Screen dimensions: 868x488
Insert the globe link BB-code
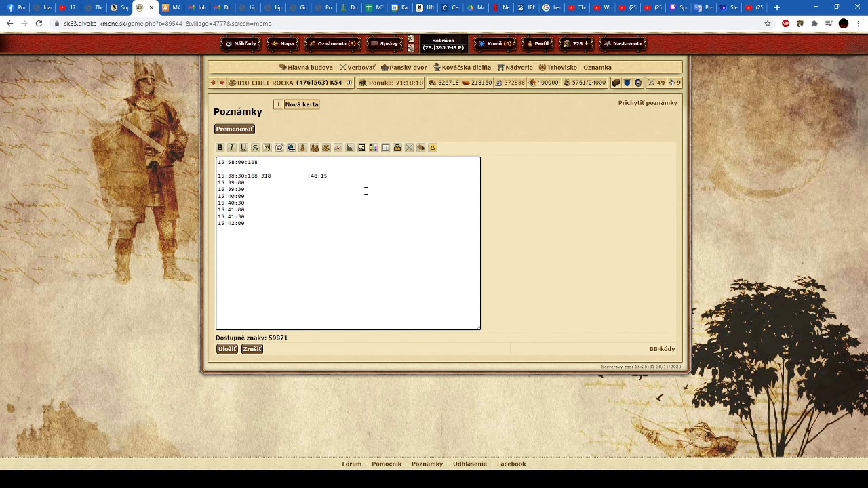point(291,148)
